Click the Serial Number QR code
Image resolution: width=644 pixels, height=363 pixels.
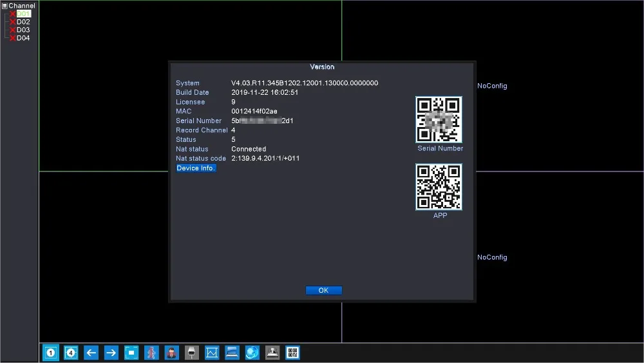coord(439,120)
